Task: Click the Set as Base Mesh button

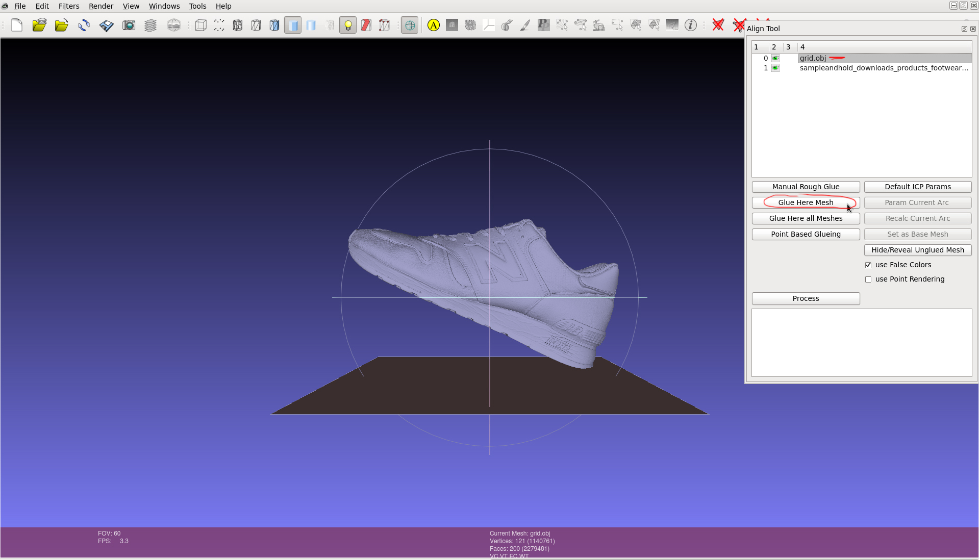Action: pos(918,234)
